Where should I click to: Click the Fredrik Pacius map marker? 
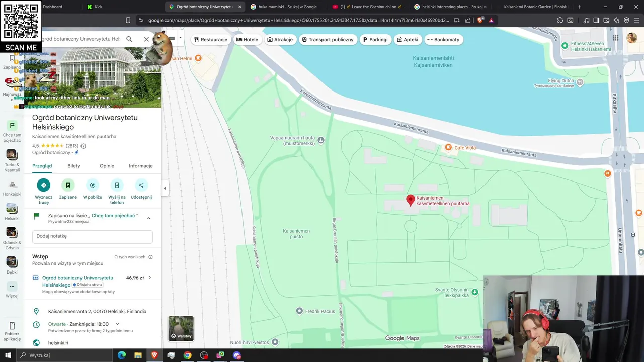pos(299,311)
